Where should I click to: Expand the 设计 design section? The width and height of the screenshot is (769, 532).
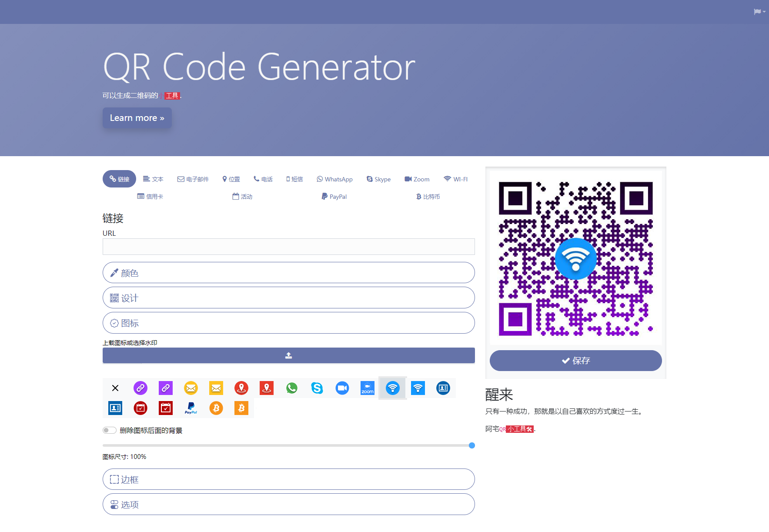point(288,298)
